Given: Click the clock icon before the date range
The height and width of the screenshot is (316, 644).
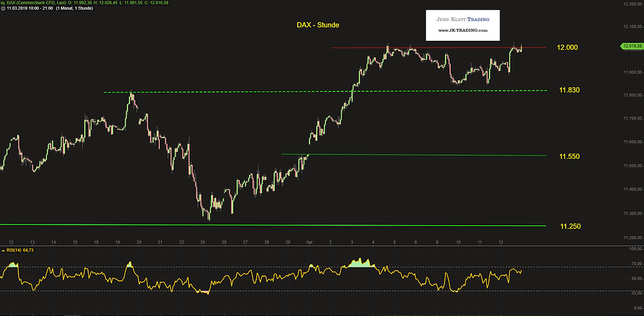Looking at the screenshot, I should (x=3, y=8).
